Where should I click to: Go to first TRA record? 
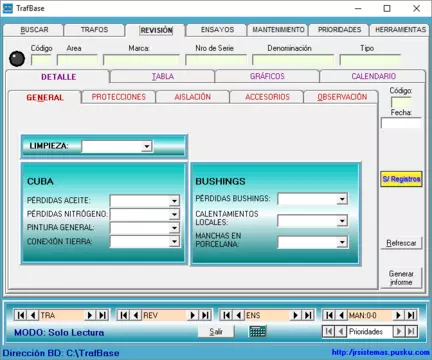point(21,315)
